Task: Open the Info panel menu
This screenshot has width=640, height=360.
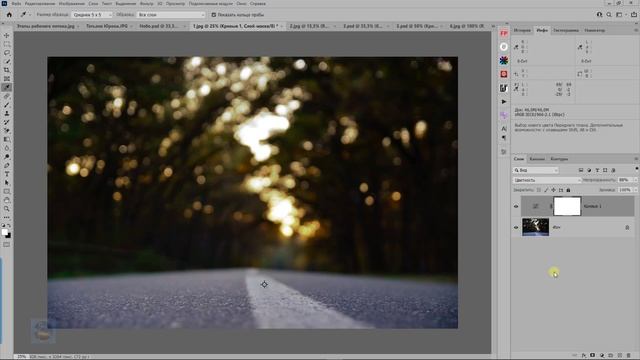Action: pos(636,30)
